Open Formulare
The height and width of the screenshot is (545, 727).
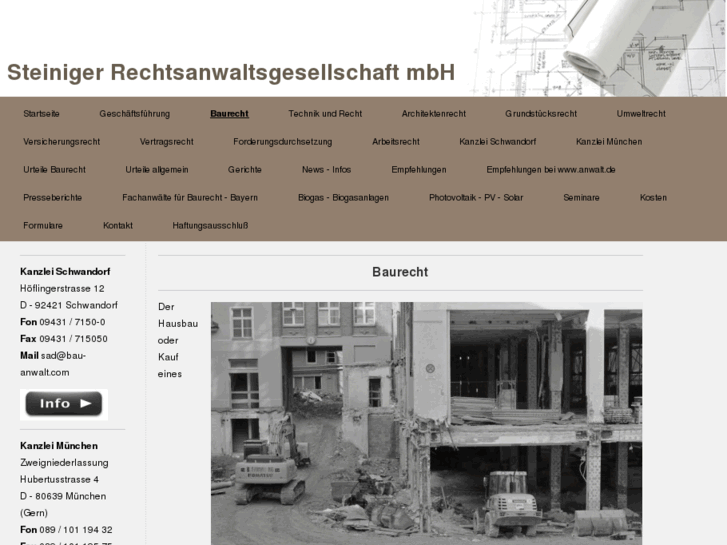[43, 225]
